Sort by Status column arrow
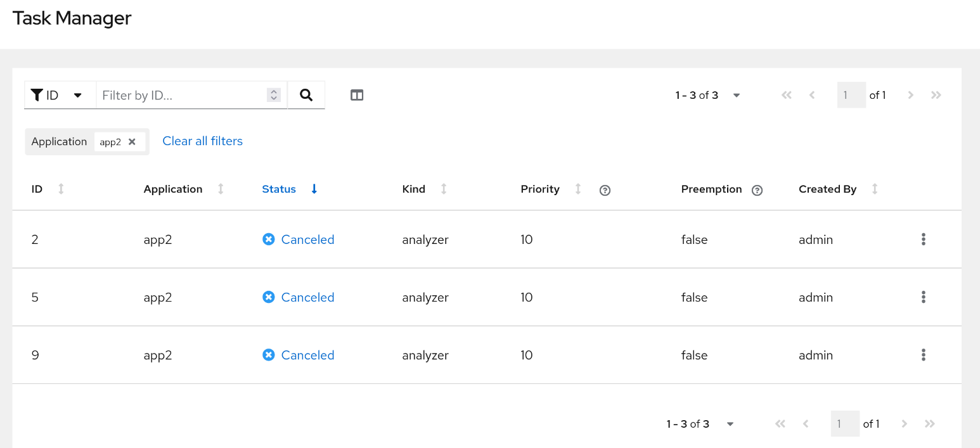The image size is (980, 448). pos(314,189)
